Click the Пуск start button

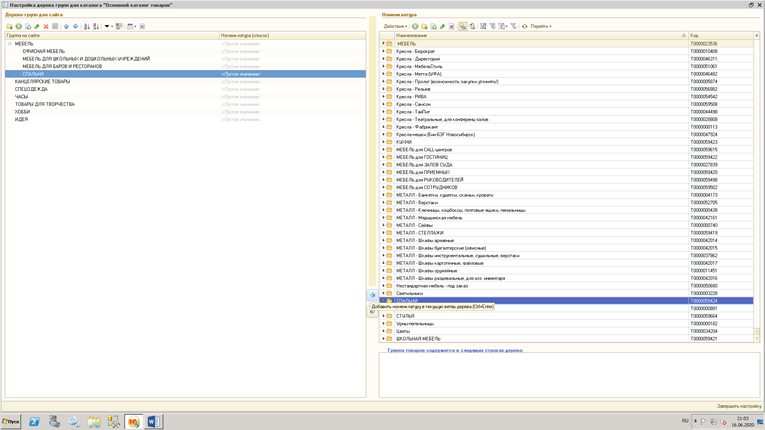tap(11, 422)
